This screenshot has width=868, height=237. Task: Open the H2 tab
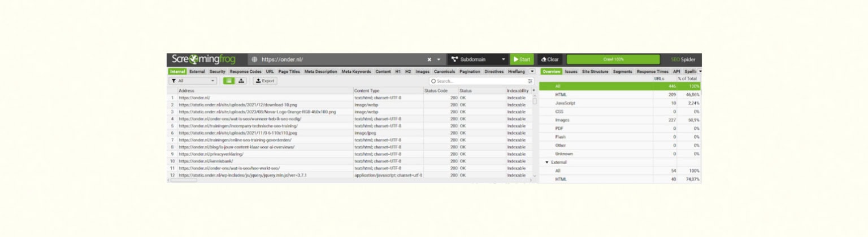pos(408,72)
